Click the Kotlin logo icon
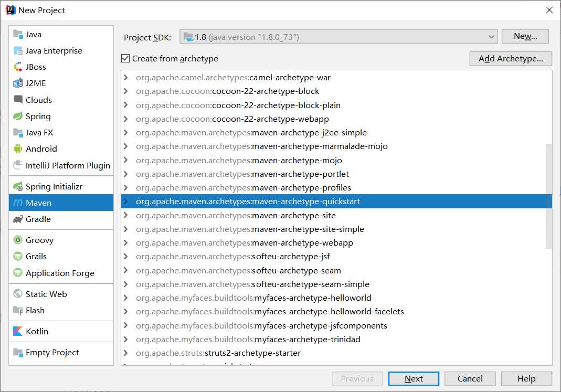 pyautogui.click(x=18, y=332)
